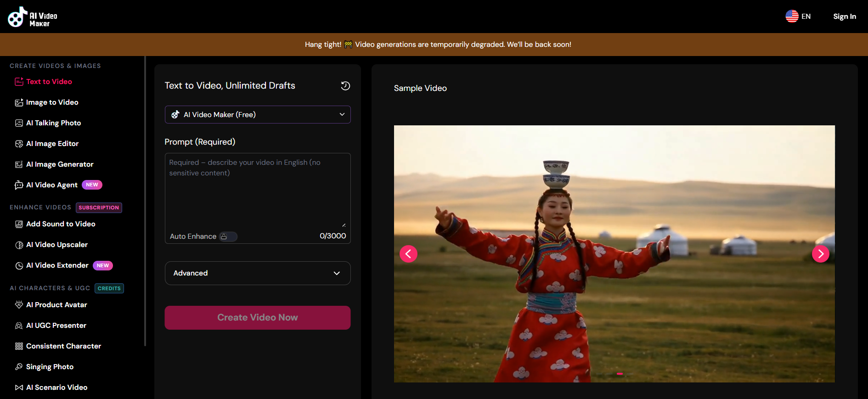
Task: Click the AI Video Upscaler icon
Action: coord(19,245)
